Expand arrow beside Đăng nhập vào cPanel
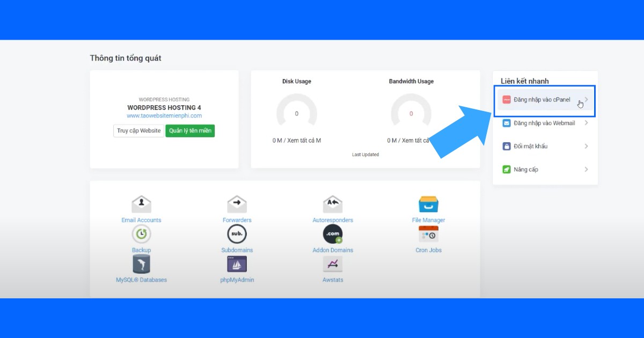Screen dimensions: 644x338 [586, 100]
